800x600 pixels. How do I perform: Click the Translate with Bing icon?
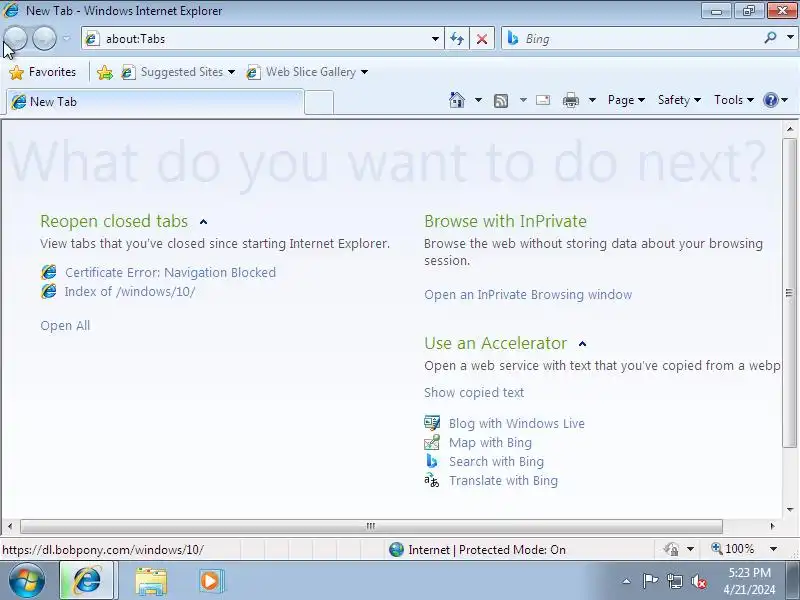432,480
